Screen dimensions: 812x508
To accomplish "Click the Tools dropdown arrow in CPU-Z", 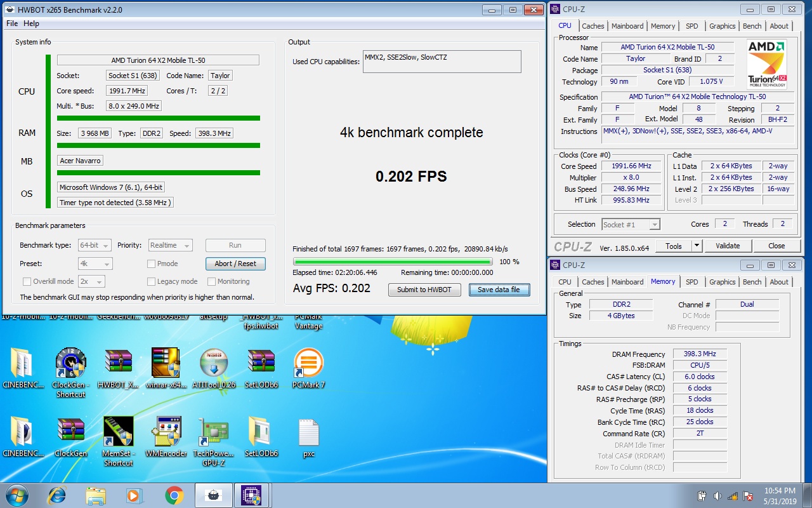I will pyautogui.click(x=697, y=246).
